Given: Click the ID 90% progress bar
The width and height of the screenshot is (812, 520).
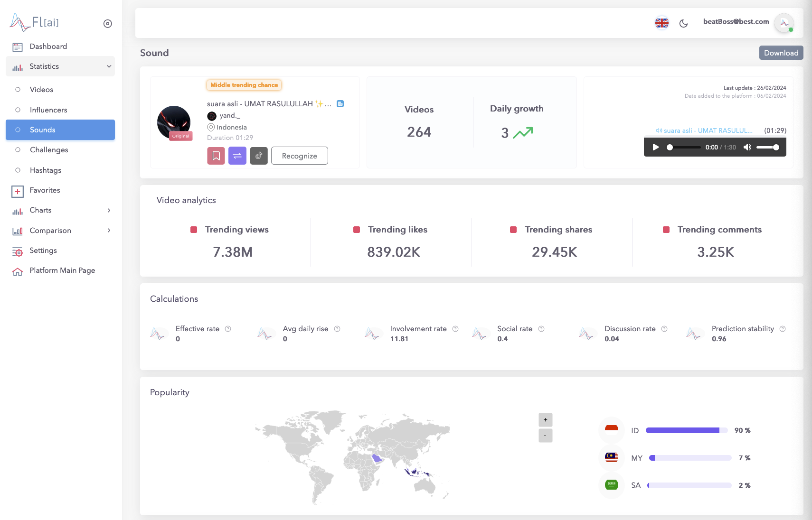Looking at the screenshot, I should pos(687,430).
